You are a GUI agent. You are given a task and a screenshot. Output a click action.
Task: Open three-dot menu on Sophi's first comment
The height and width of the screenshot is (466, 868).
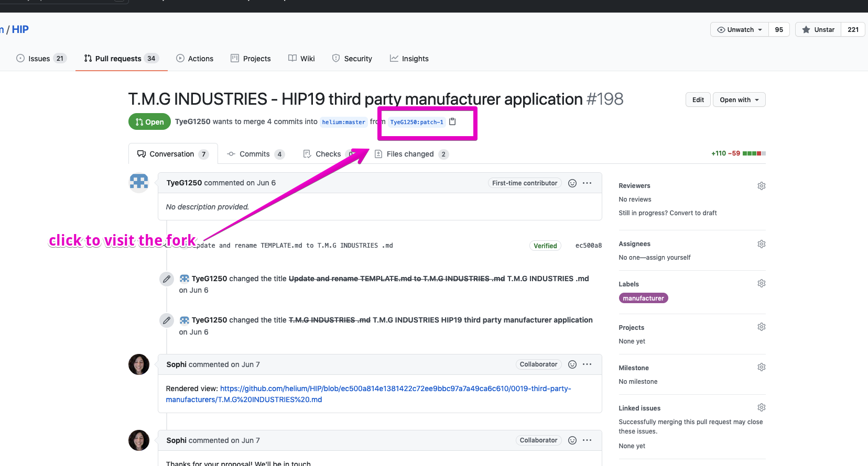click(x=587, y=364)
